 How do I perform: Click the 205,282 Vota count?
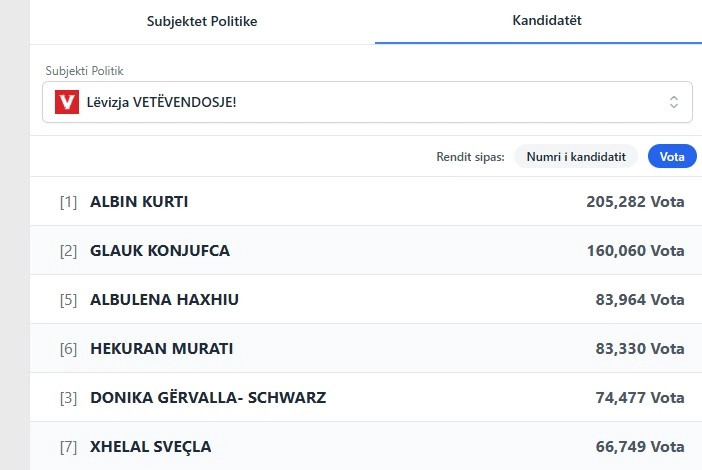[x=635, y=202]
